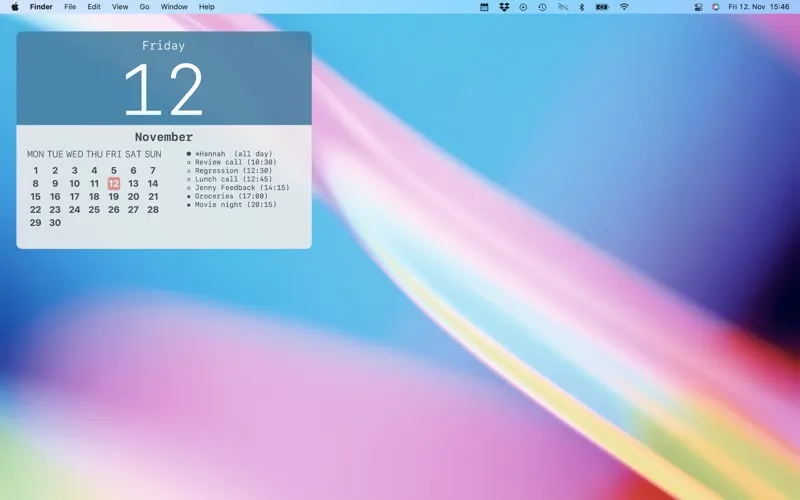The height and width of the screenshot is (500, 800).
Task: Select day 8 in the calendar grid
Action: pyautogui.click(x=35, y=184)
